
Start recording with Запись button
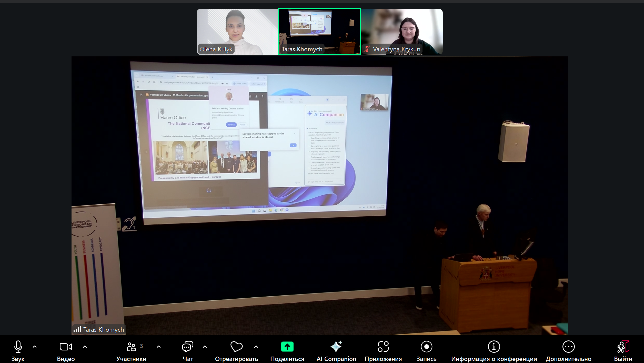pyautogui.click(x=426, y=347)
